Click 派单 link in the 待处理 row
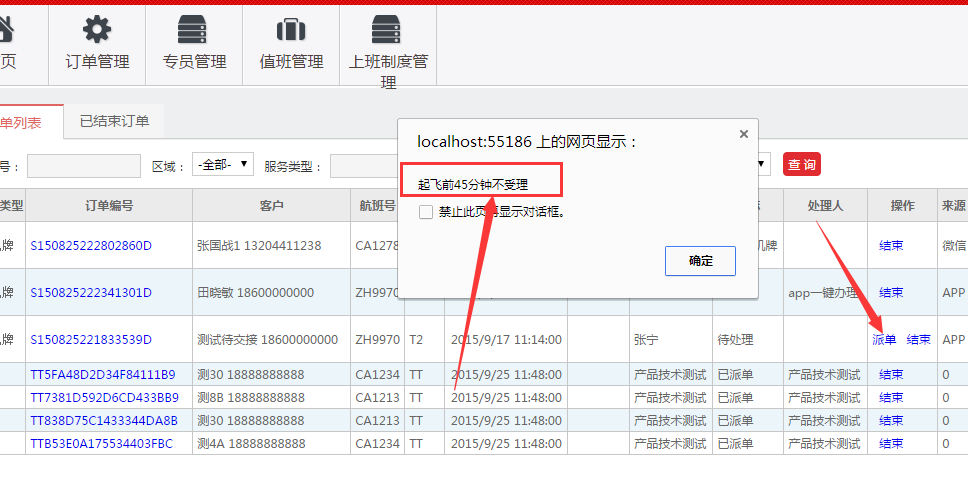 (884, 340)
